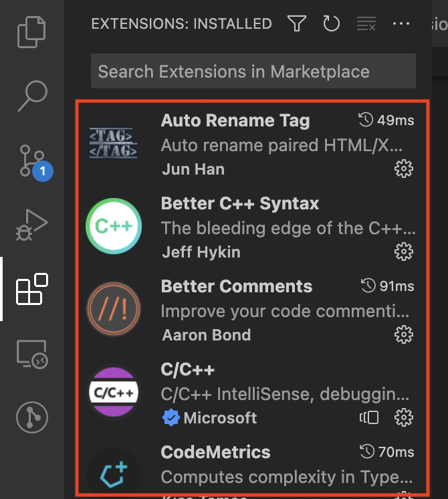This screenshot has width=448, height=499.
Task: Click "Improve your code commenti..." description
Action: tap(285, 311)
